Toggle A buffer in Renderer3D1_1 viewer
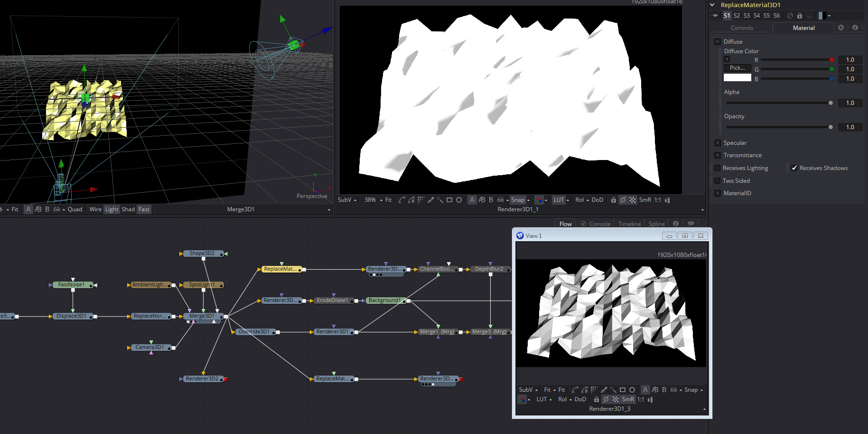 (472, 200)
